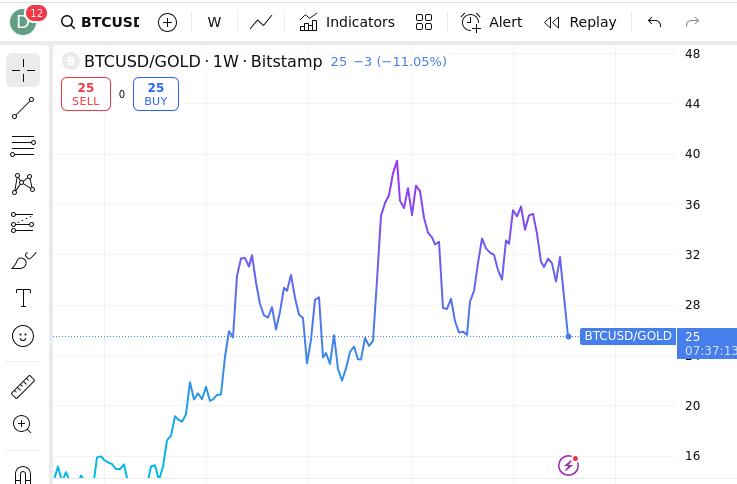Select the Text annotation tool

pyautogui.click(x=23, y=298)
